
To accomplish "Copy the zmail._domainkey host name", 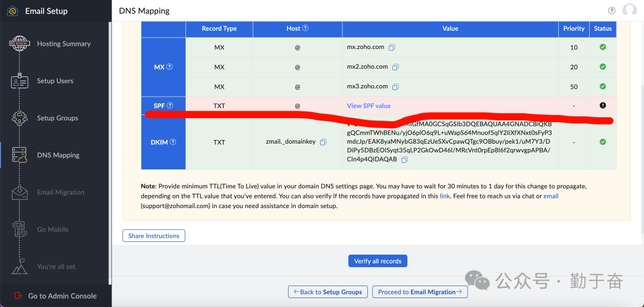I will tap(323, 142).
